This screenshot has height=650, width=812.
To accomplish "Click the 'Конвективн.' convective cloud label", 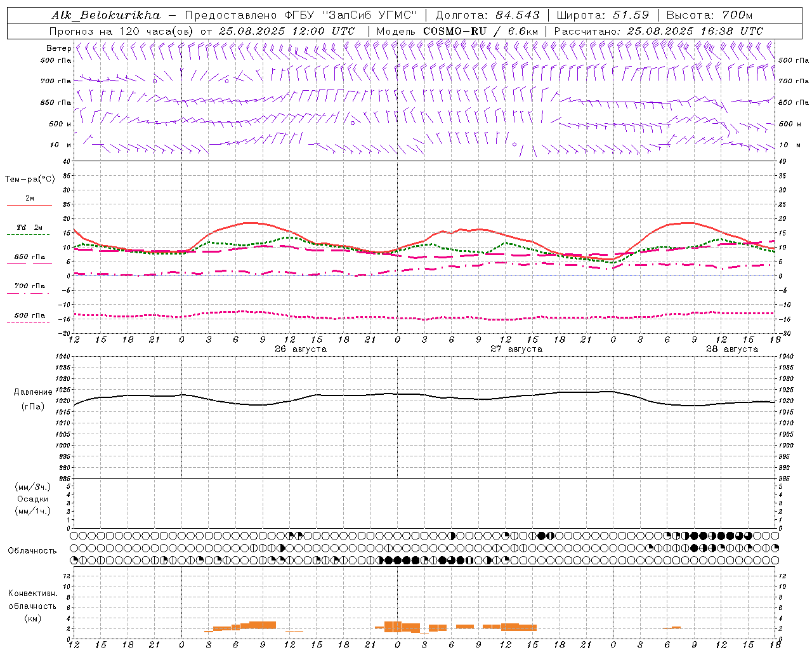I will coord(32,594).
